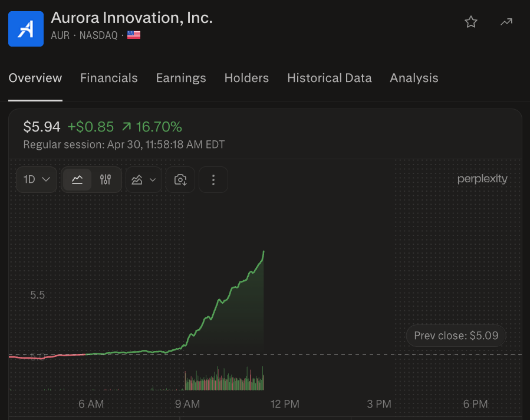Click the peak of the green price line

[x=264, y=252]
